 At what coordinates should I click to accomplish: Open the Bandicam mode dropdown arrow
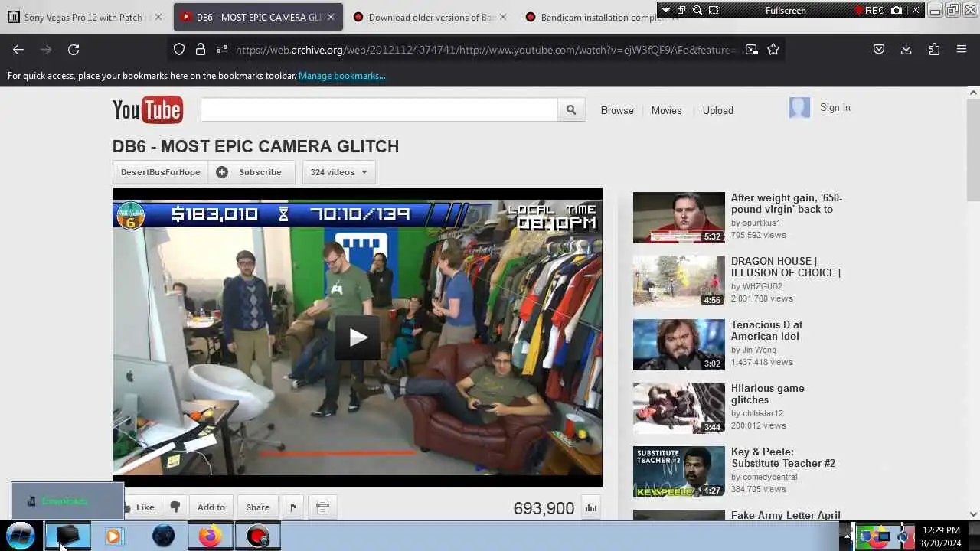[x=665, y=10]
